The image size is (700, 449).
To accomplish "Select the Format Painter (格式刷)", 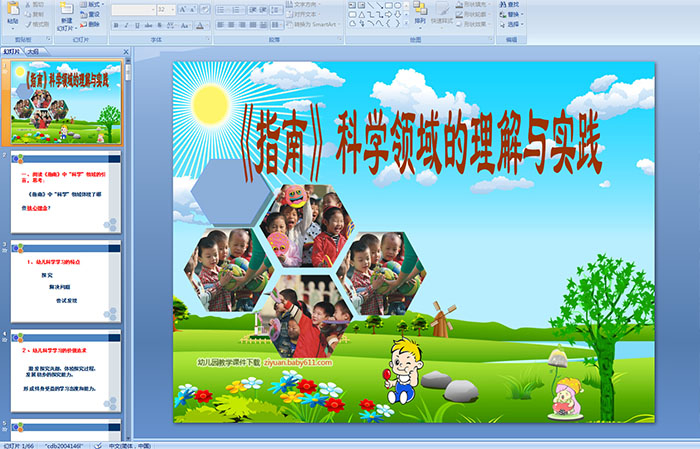I will coord(37,24).
